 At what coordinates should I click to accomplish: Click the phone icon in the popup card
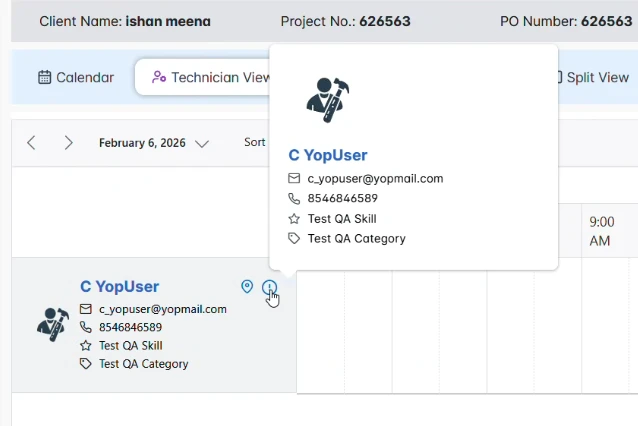(294, 199)
